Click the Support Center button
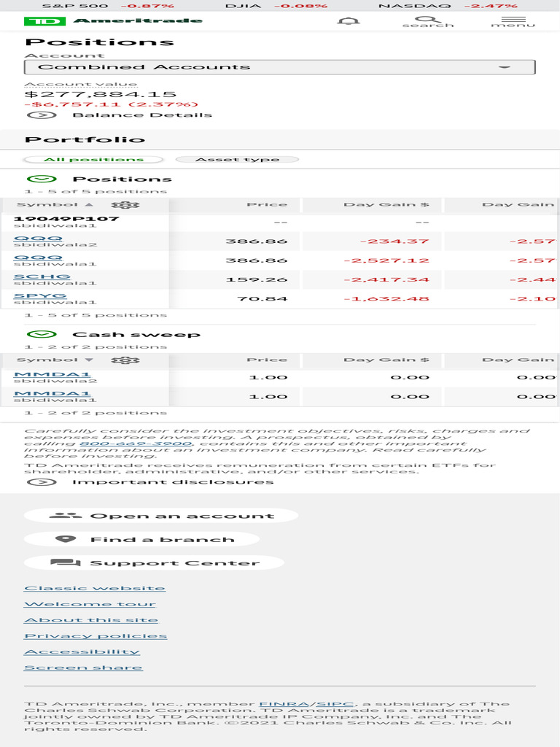 (154, 562)
